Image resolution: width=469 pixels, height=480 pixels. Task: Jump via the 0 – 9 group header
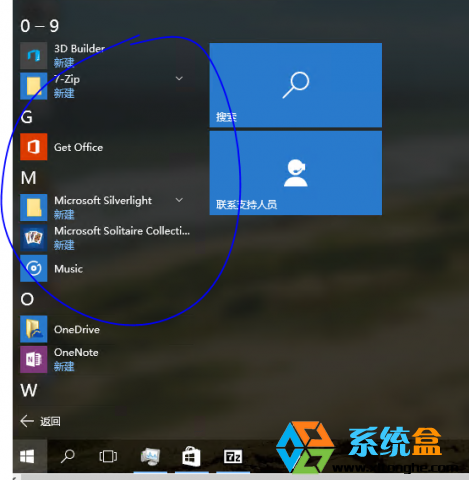[39, 26]
